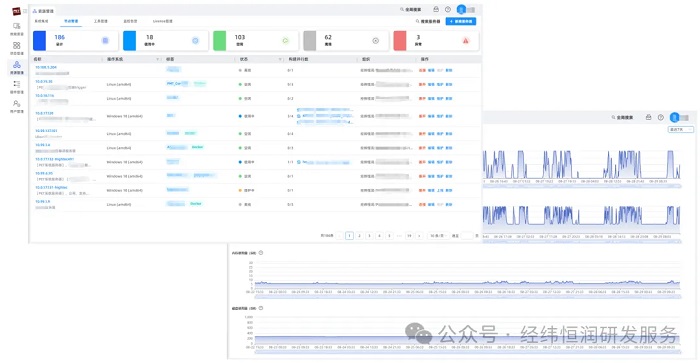
Task: Select the highlighted resource management sidebar icon
Action: [x=17, y=65]
